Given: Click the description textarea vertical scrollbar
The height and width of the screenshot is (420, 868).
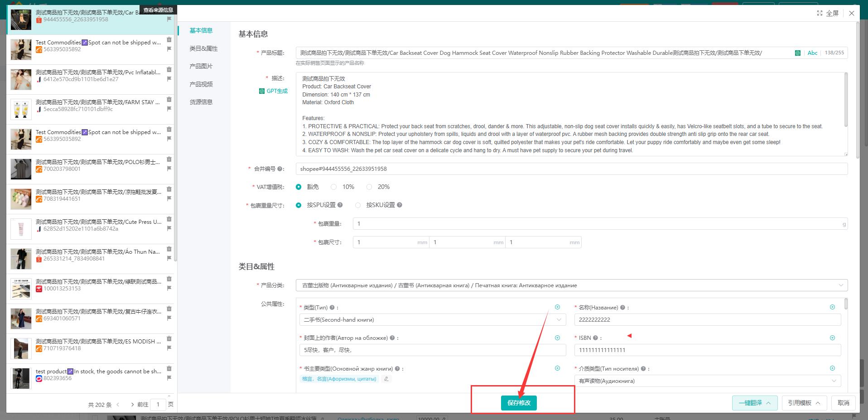Looking at the screenshot, I should coord(845,101).
